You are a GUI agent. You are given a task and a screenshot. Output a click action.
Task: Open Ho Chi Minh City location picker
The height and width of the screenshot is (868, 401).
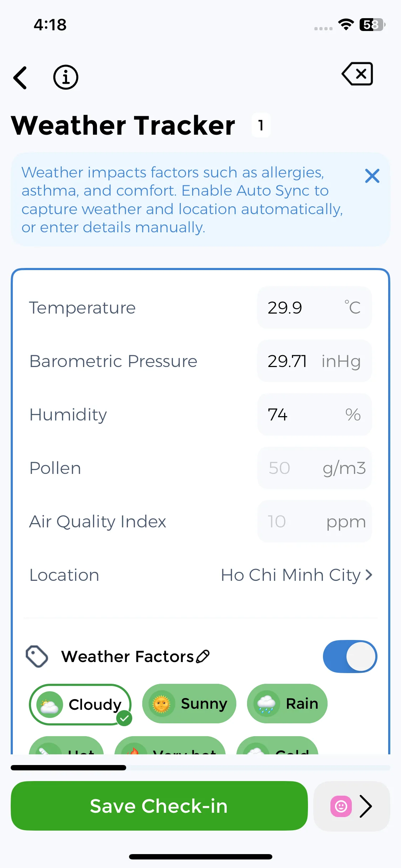297,575
